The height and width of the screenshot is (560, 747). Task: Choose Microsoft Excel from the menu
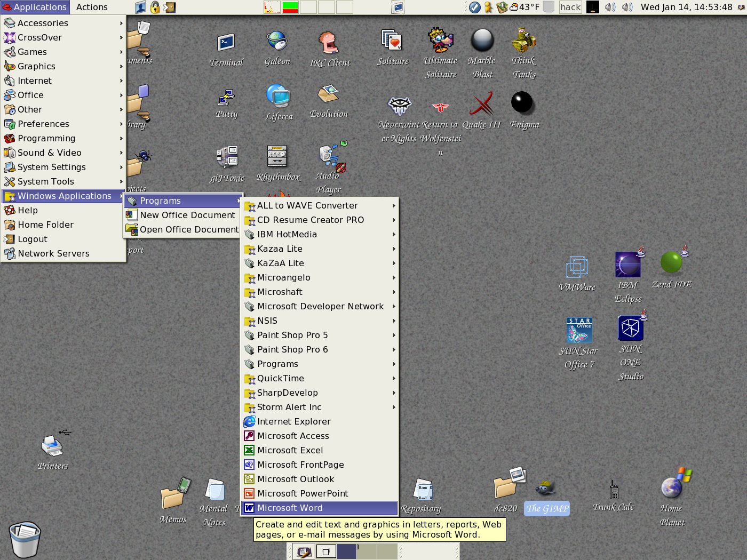click(320, 450)
